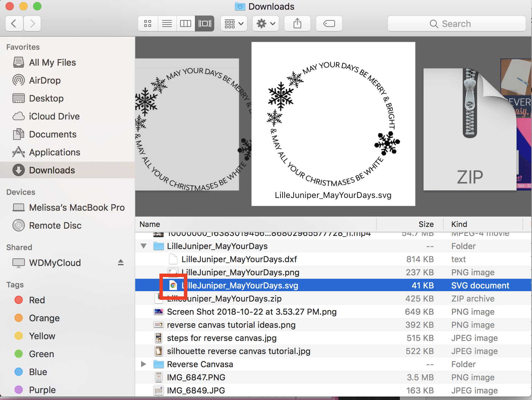
Task: Open the Share menu
Action: (x=297, y=23)
